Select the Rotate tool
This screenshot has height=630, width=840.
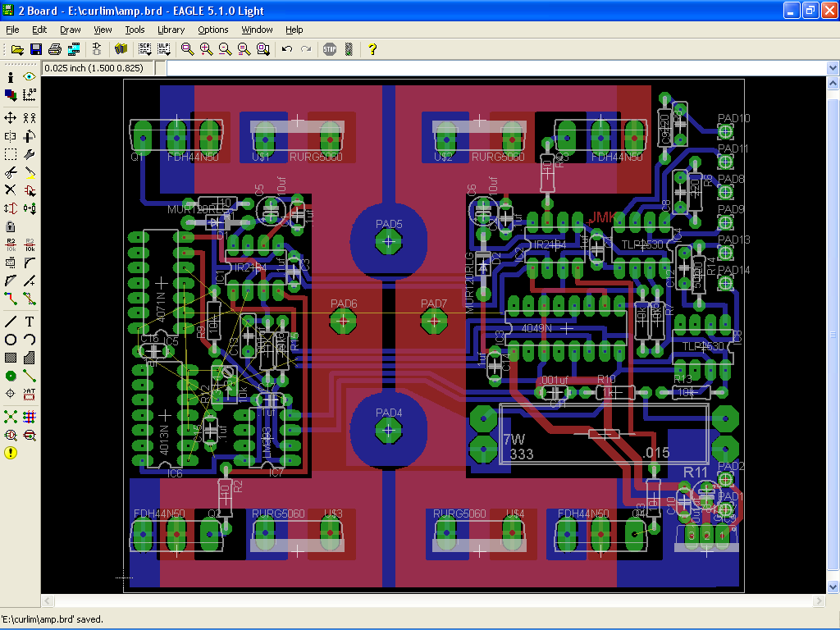point(30,136)
